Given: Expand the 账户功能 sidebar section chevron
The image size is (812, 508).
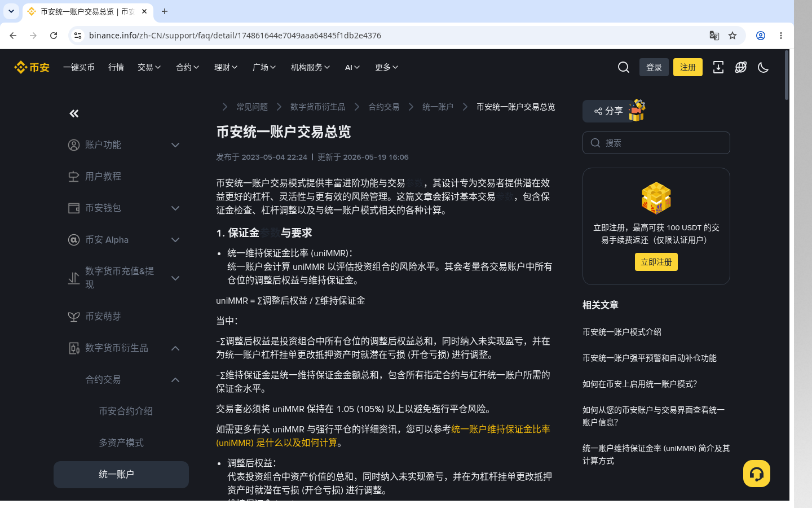Looking at the screenshot, I should (x=175, y=145).
